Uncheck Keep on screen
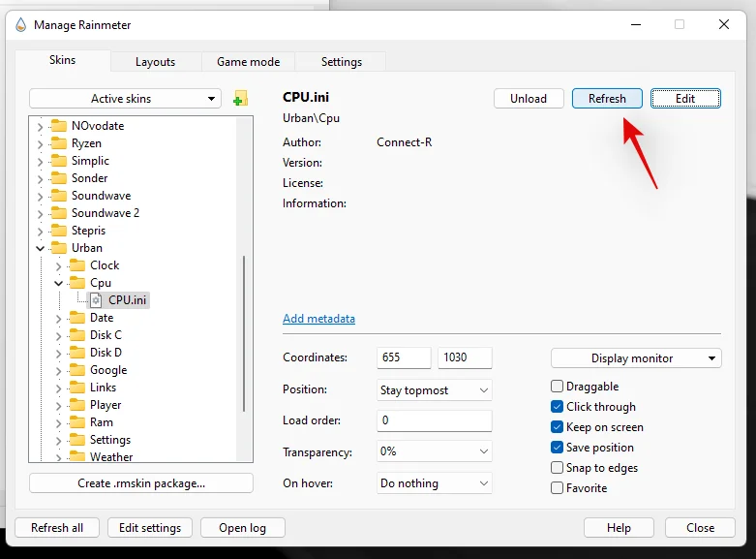The image size is (756, 559). 557,426
